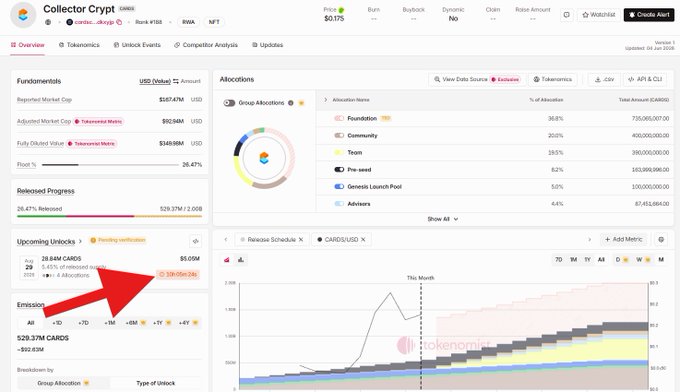The width and height of the screenshot is (680, 392).
Task: Select USD (Value) fundamentals view
Action: 155,81
